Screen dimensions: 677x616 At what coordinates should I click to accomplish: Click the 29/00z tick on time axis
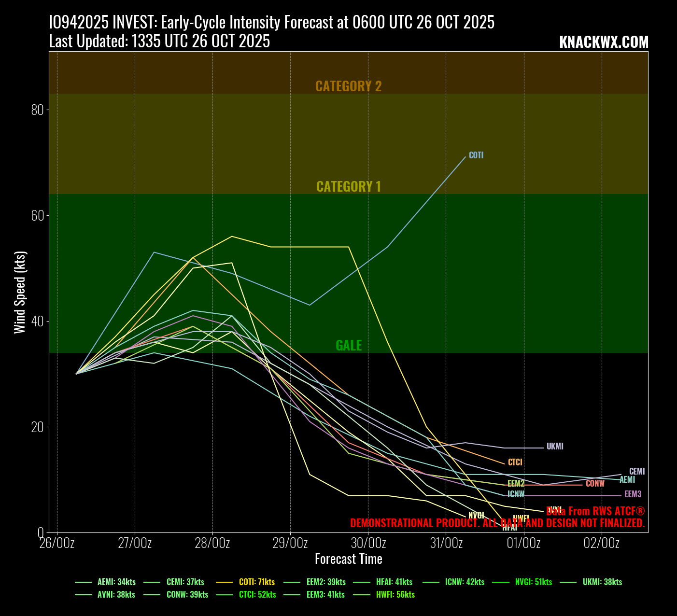290,543
